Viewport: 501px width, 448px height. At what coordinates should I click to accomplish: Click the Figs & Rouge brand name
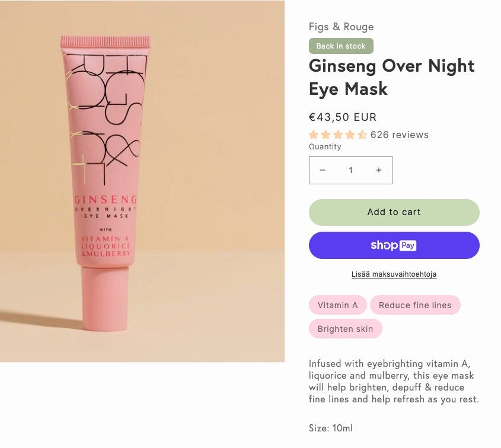tap(341, 27)
